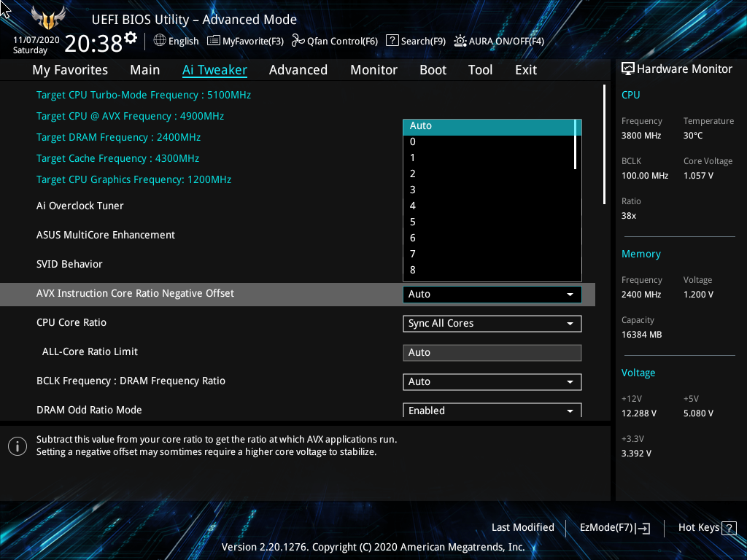Select offset value 0 in list
The height and width of the screenshot is (560, 747).
point(489,142)
